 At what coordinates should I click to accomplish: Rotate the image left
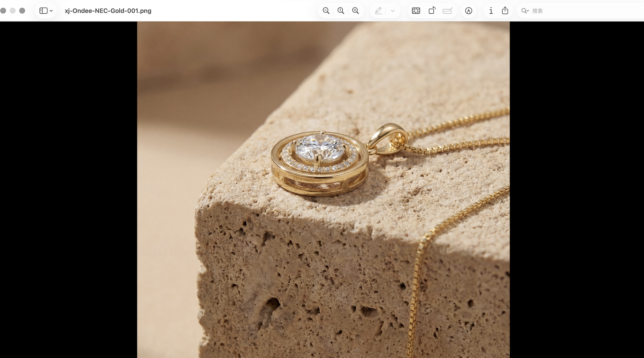(432, 11)
